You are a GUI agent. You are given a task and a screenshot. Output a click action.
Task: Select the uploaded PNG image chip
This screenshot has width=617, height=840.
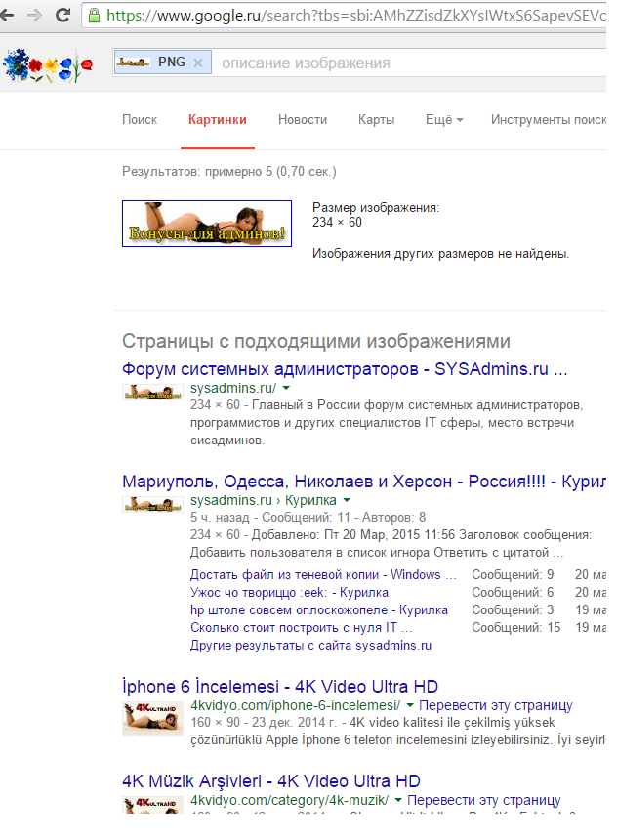pyautogui.click(x=162, y=63)
